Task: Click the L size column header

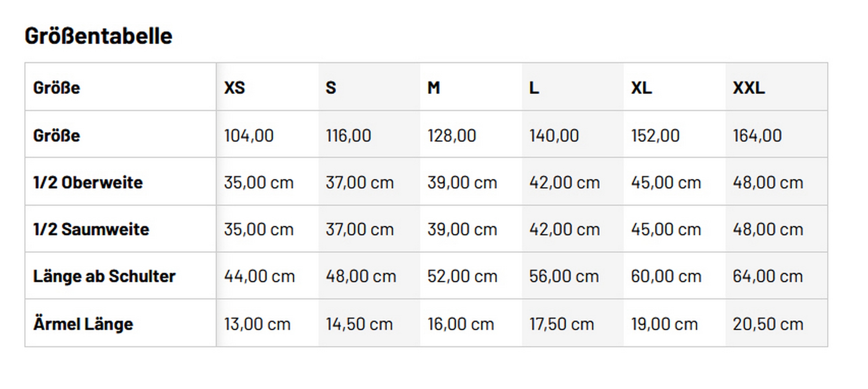Action: (534, 88)
